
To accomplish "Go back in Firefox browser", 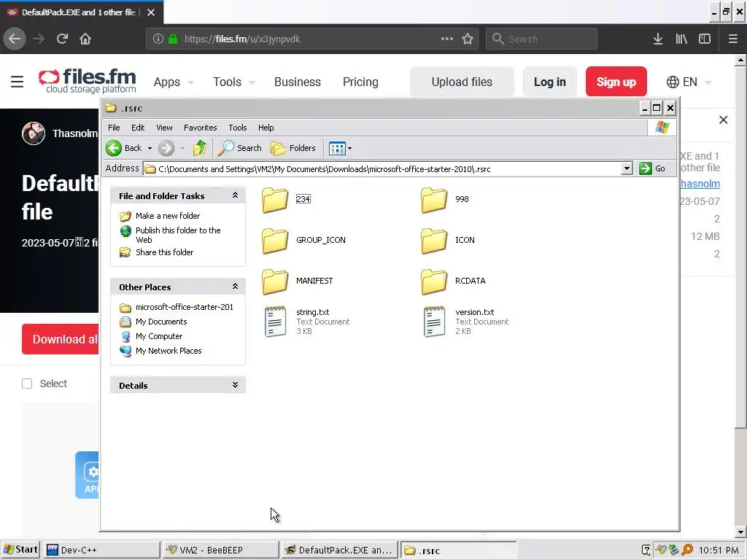I will tap(15, 39).
